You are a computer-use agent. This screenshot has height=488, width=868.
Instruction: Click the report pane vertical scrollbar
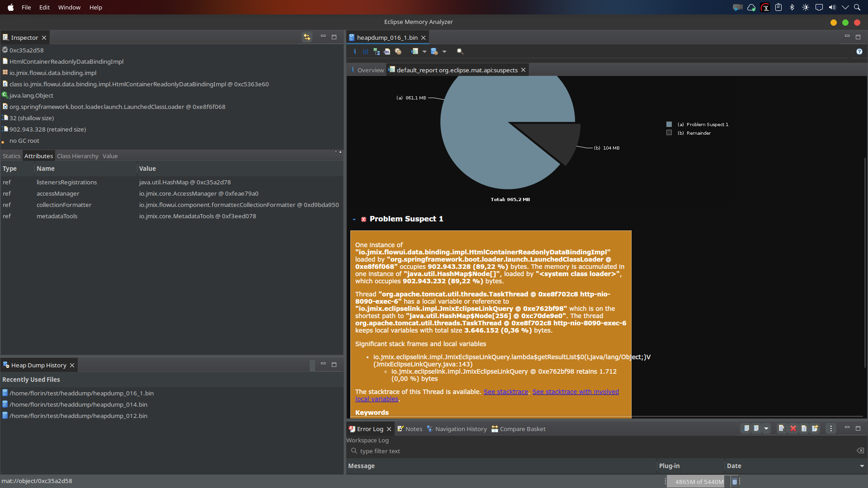click(x=865, y=262)
